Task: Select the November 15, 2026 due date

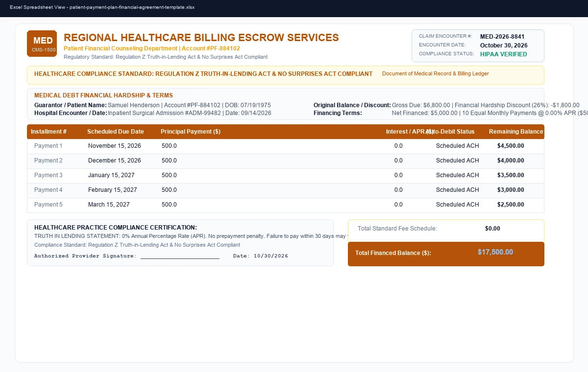Action: pyautogui.click(x=115, y=146)
